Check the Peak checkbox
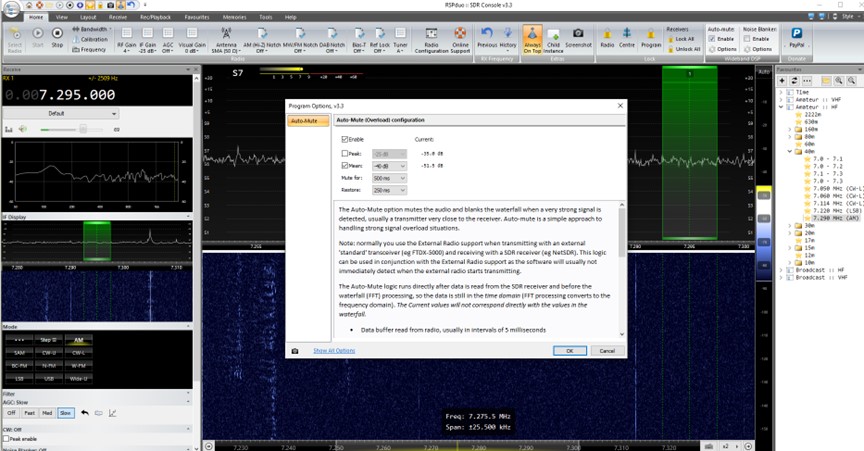Screen dimensions: 864x451 tap(346, 154)
